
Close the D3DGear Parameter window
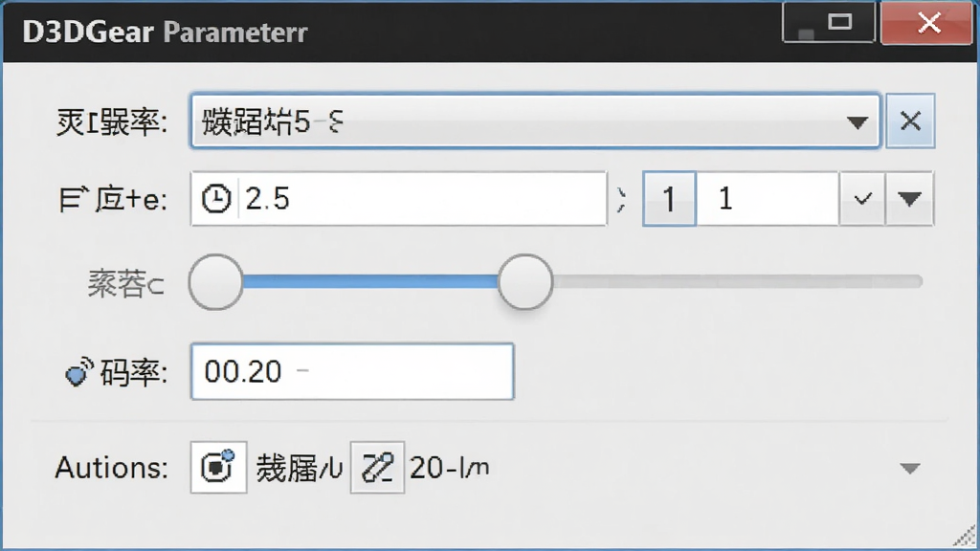928,23
